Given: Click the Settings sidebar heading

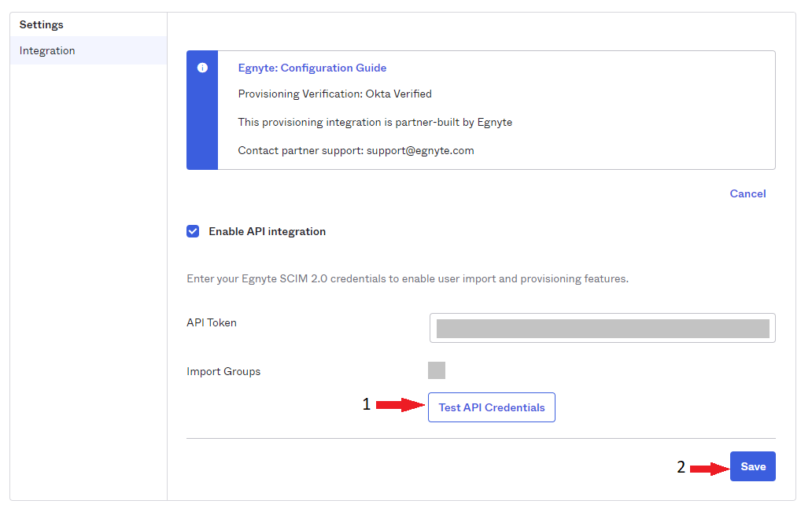Looking at the screenshot, I should coord(42,25).
